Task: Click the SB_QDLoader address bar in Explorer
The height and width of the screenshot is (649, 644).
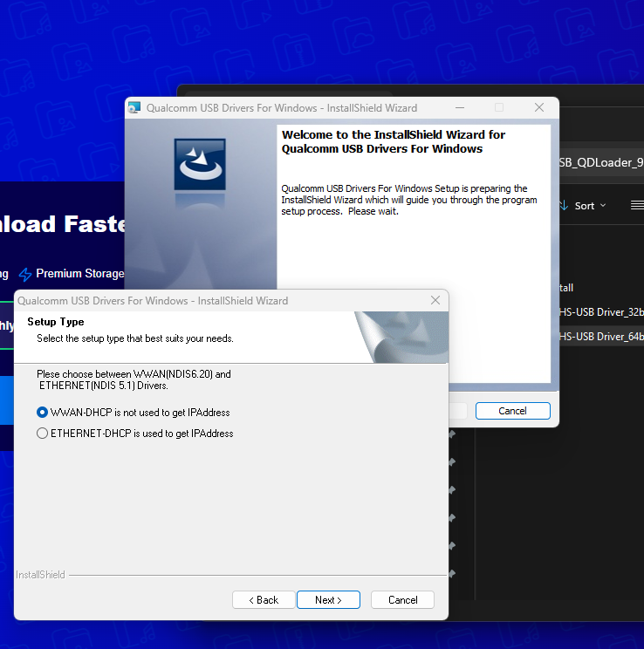Action: pyautogui.click(x=601, y=162)
